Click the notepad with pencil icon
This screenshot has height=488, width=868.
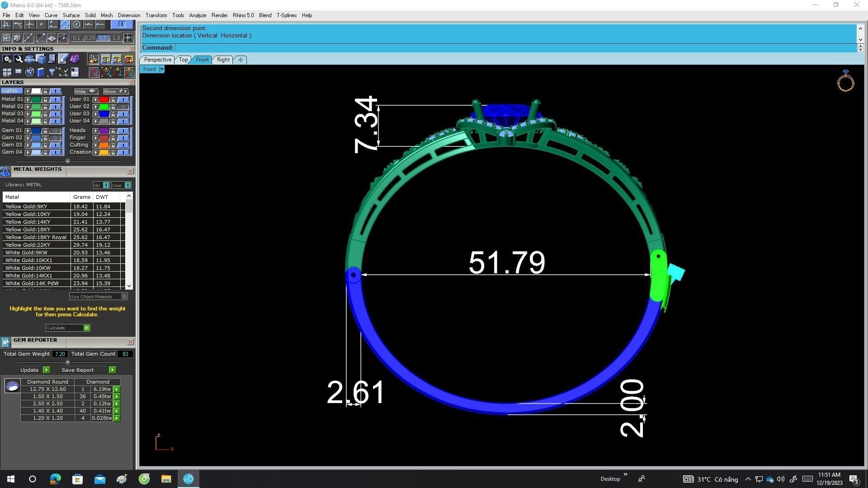63,59
